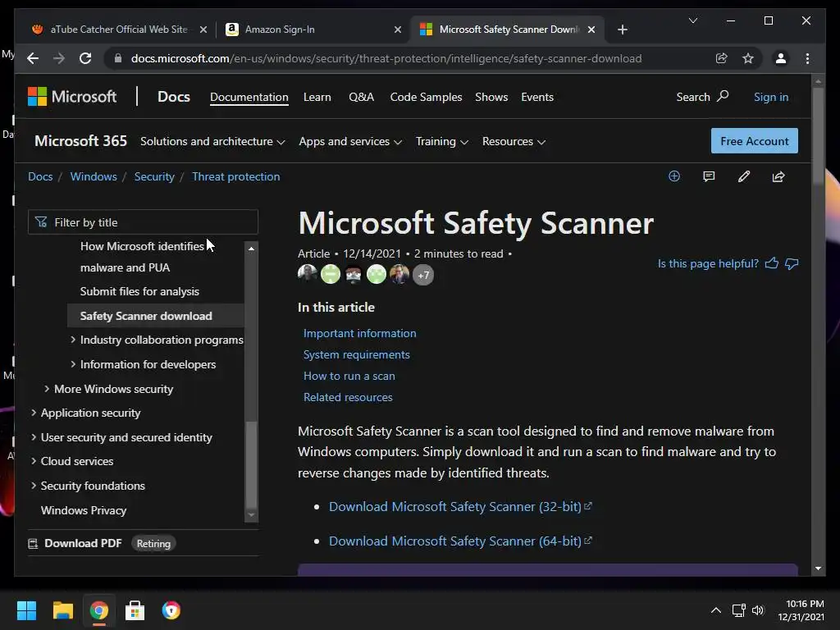Go to Threat protection breadcrumb

point(235,176)
